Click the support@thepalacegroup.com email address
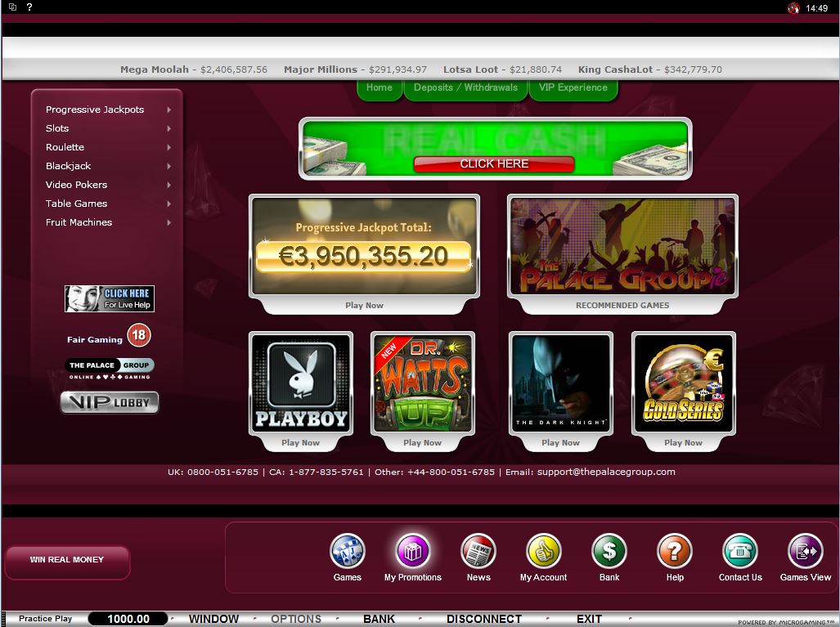 (x=606, y=472)
